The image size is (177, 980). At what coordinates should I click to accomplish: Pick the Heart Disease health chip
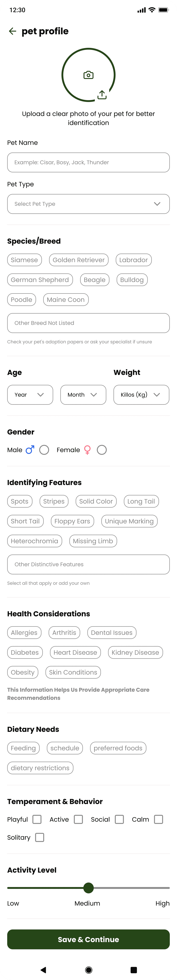click(x=75, y=653)
